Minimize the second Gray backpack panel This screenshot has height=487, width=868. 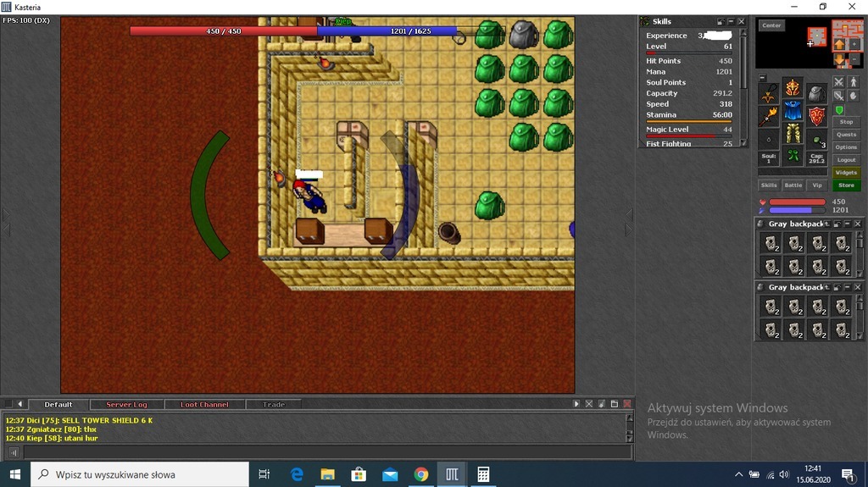coord(848,286)
